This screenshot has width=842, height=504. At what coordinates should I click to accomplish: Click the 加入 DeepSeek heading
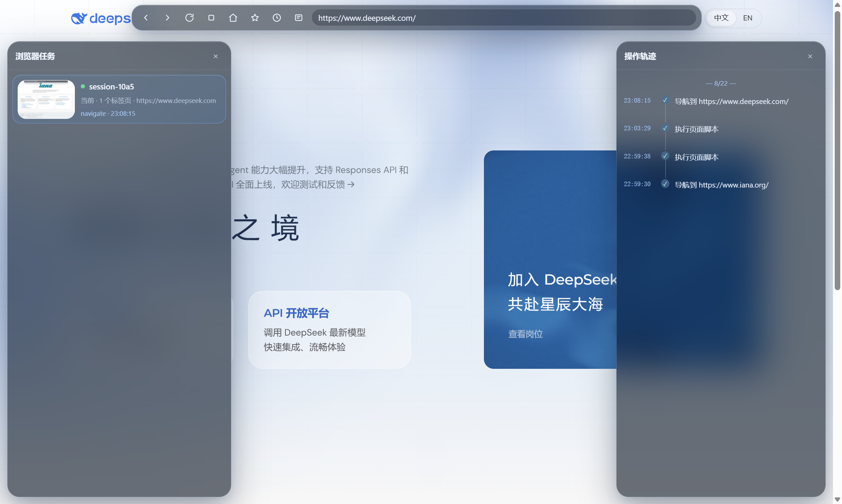[x=562, y=279]
